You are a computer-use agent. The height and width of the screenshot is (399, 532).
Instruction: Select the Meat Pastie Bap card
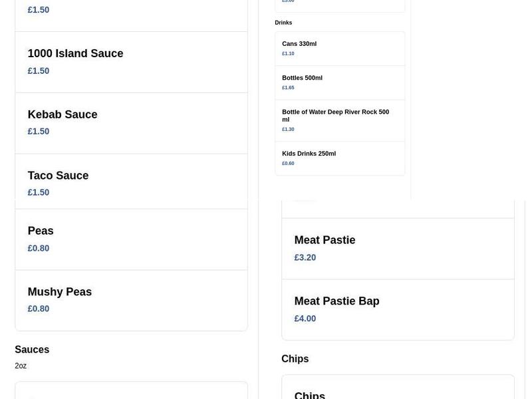336,301
